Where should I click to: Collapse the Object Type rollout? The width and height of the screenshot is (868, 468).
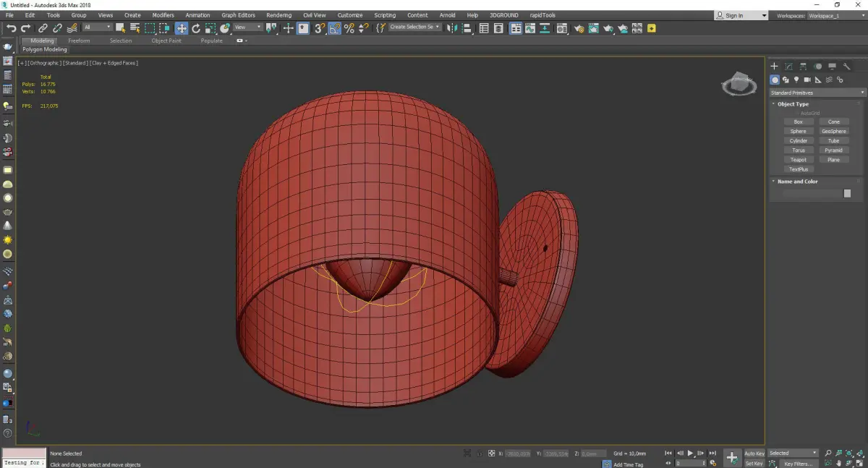[793, 104]
